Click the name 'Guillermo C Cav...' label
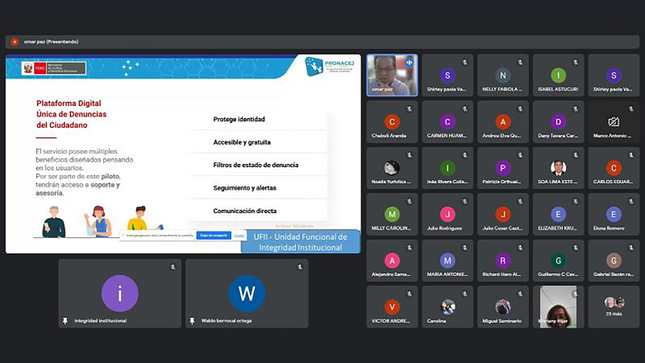 [x=558, y=274]
